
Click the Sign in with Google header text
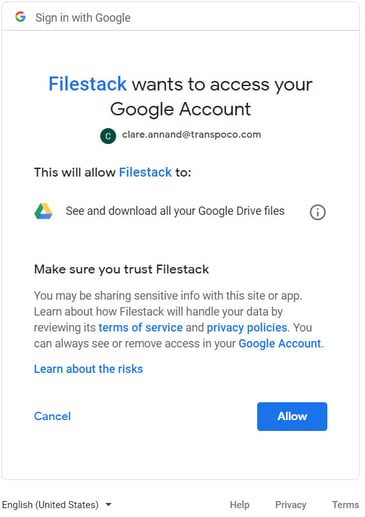click(83, 18)
